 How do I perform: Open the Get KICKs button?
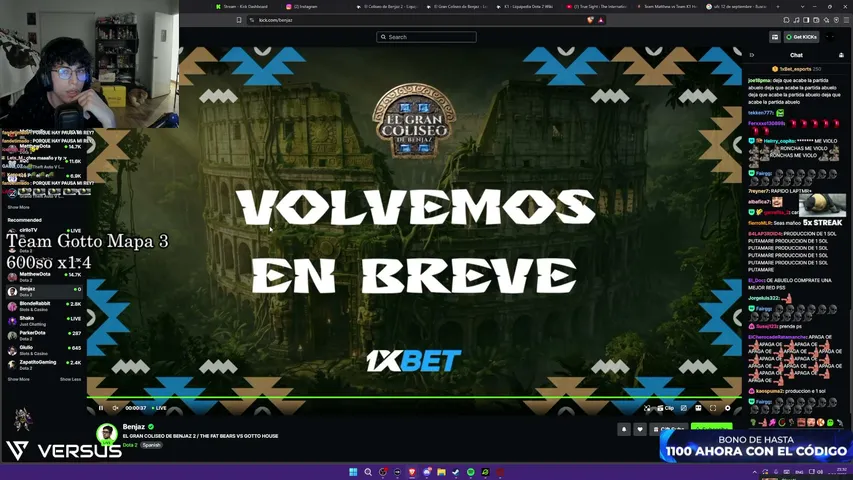coord(802,37)
